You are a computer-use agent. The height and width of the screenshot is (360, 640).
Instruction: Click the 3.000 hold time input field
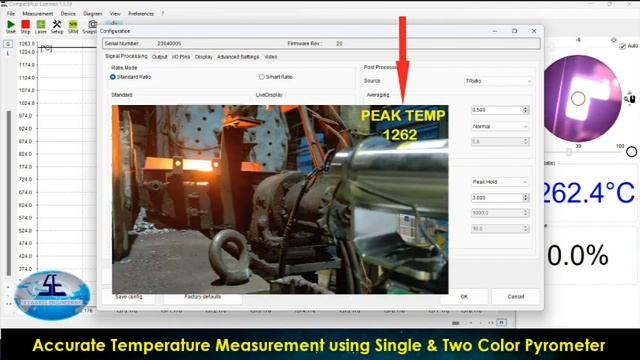click(497, 198)
